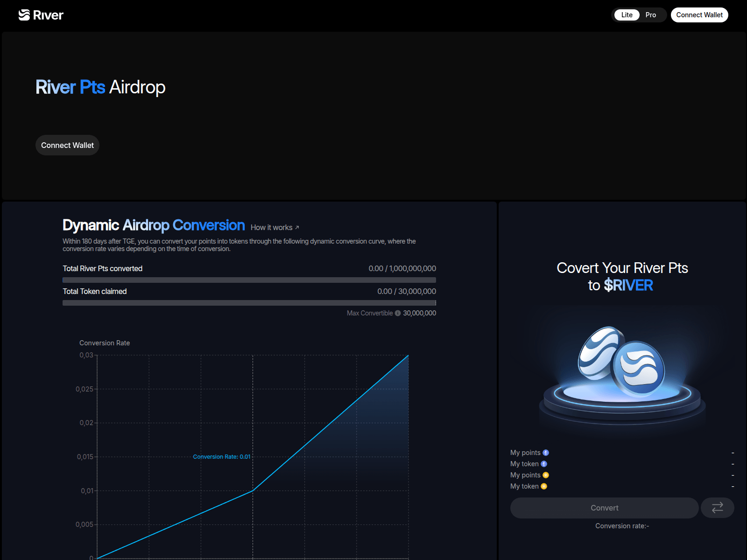Switch to Pro mode
747x560 pixels.
point(650,15)
